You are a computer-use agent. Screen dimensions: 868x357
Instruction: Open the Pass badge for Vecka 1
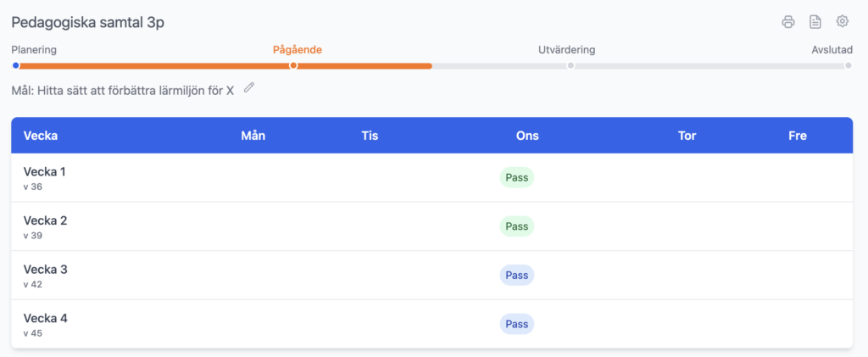516,177
